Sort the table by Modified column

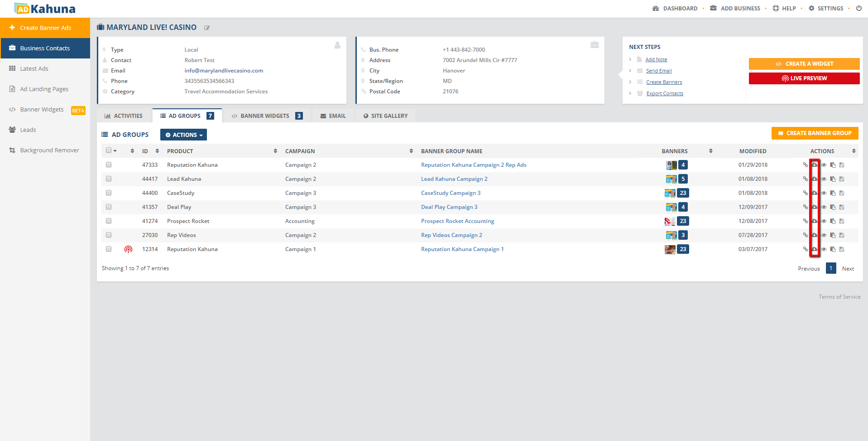(x=753, y=151)
